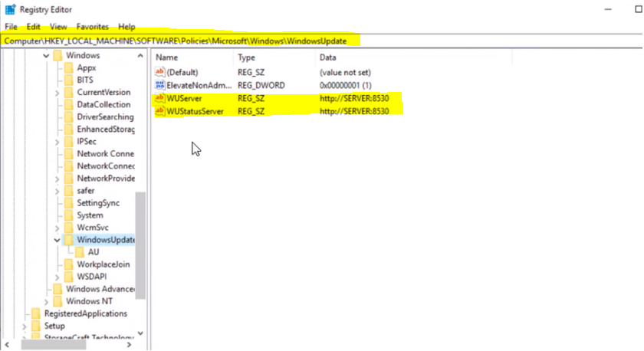Click the NetworkProvider folder icon
Viewport: 644px width, 351px height.
tap(69, 178)
